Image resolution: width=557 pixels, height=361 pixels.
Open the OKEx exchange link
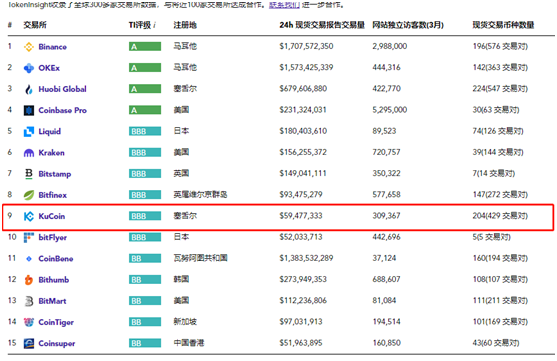tap(49, 68)
